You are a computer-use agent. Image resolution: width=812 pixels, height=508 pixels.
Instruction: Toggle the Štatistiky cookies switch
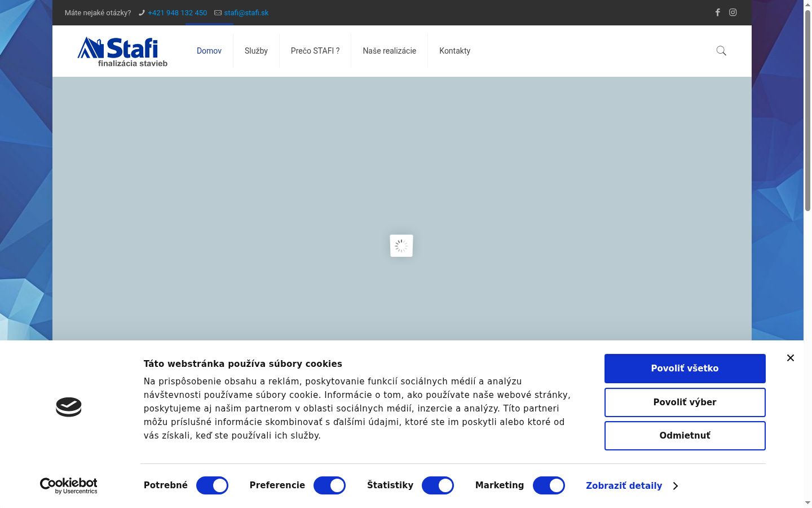point(438,485)
